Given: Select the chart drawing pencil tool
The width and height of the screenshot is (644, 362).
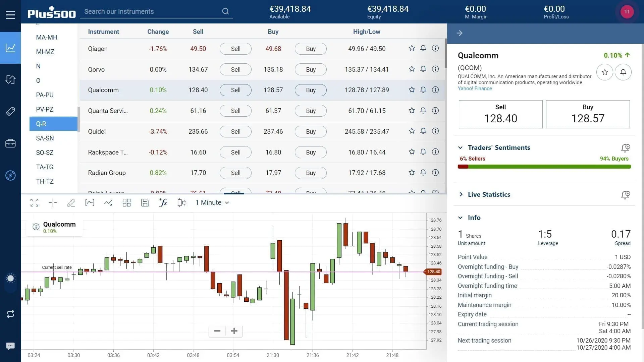Looking at the screenshot, I should (x=71, y=202).
